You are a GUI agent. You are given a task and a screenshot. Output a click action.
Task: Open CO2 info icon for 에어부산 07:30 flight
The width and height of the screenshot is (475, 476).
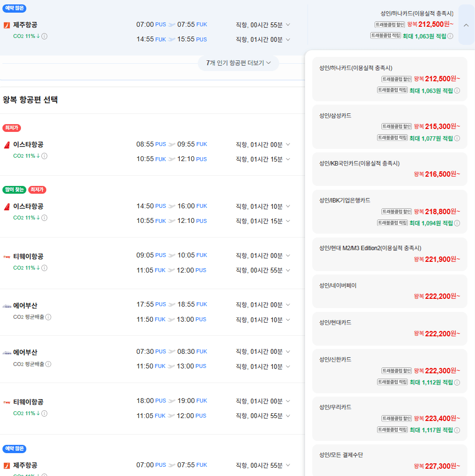(x=48, y=364)
